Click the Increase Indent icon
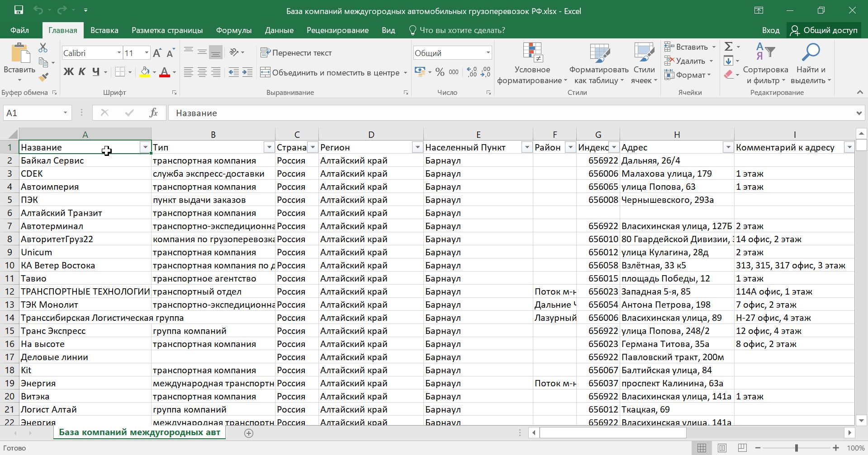Viewport: 868px width, 455px height. [247, 72]
